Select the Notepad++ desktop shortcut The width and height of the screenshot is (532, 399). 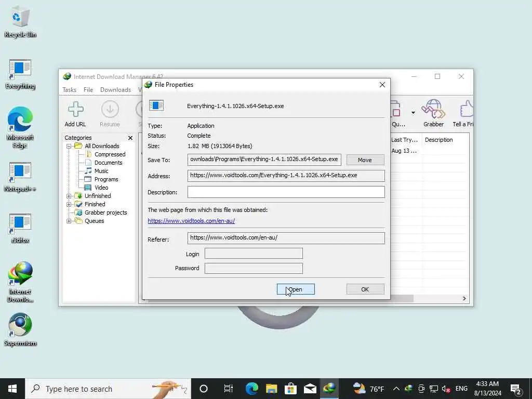(20, 177)
